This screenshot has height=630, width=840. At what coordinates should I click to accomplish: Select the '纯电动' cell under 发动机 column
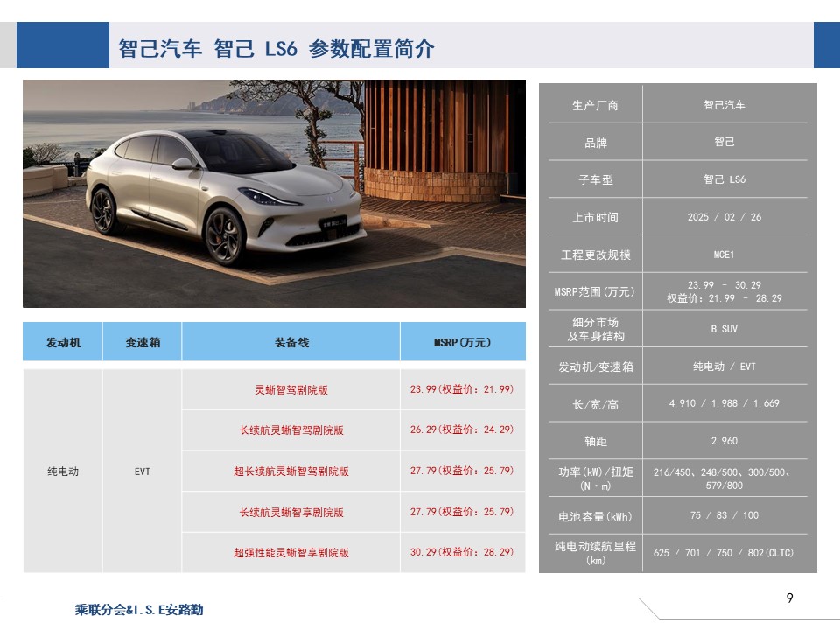point(63,472)
